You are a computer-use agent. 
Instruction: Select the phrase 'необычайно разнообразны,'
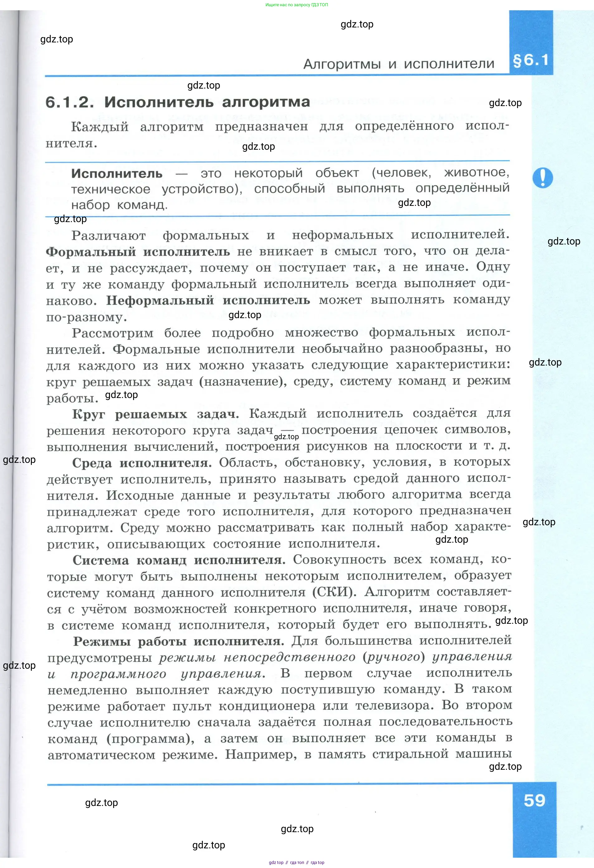point(395,349)
